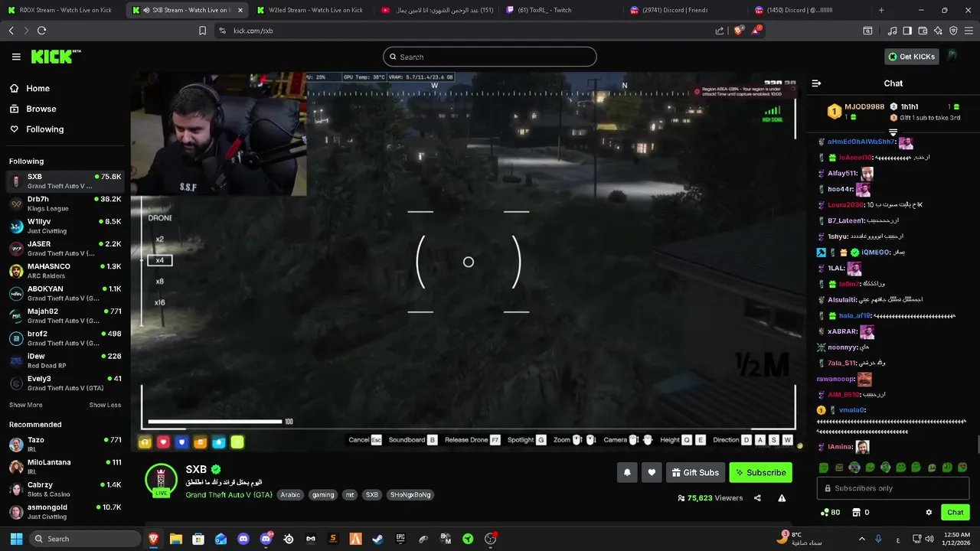Click Show Less in the Following list
The height and width of the screenshot is (551, 980).
pos(105,405)
